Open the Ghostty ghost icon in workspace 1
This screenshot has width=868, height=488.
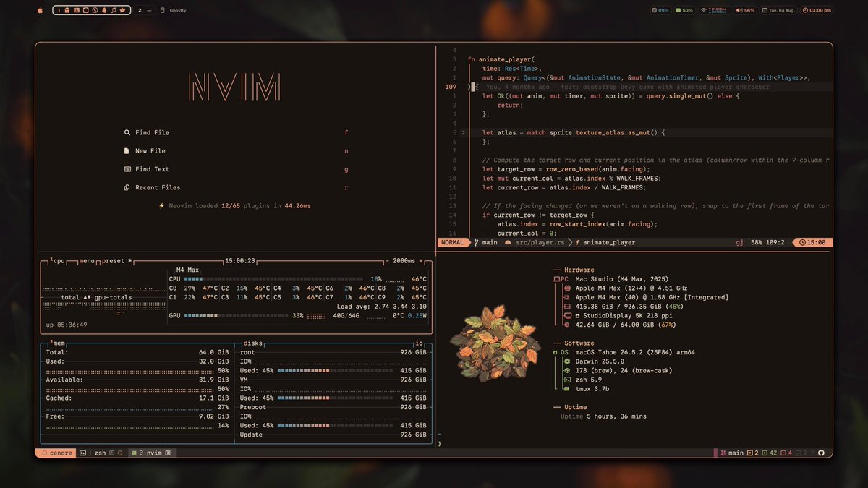click(67, 10)
